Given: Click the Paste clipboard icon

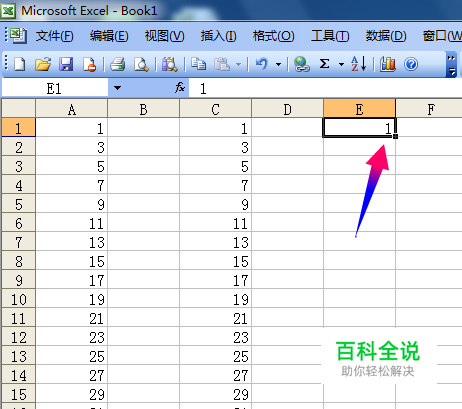Looking at the screenshot, I should (x=222, y=64).
